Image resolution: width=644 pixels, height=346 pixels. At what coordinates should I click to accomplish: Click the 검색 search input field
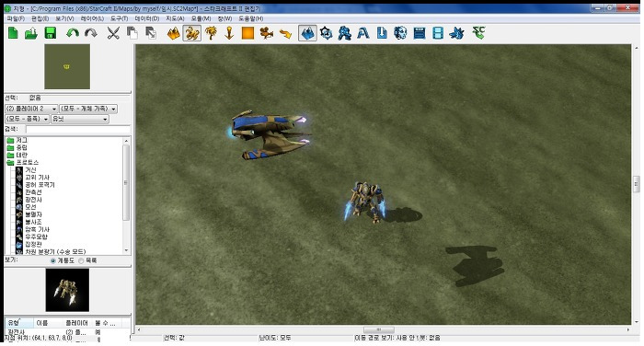(78, 129)
